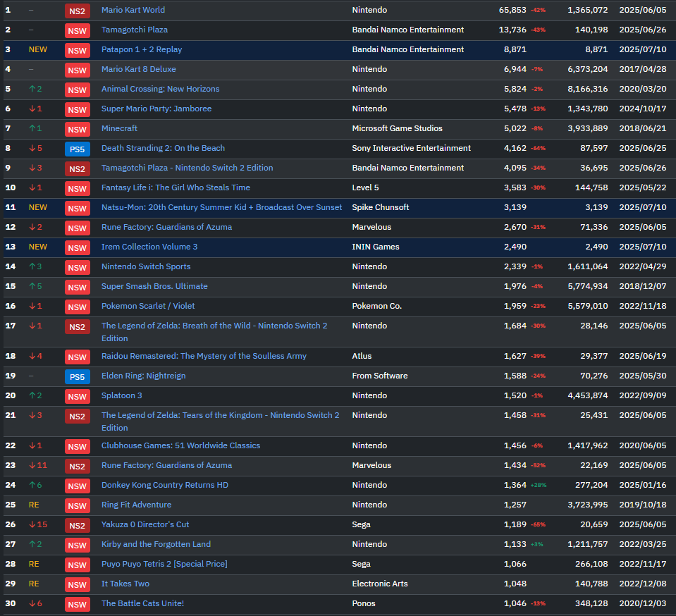Screen dimensions: 676x616
Task: Click the NSW badge beside The Battle Cats Unite!
Action: pos(77,605)
